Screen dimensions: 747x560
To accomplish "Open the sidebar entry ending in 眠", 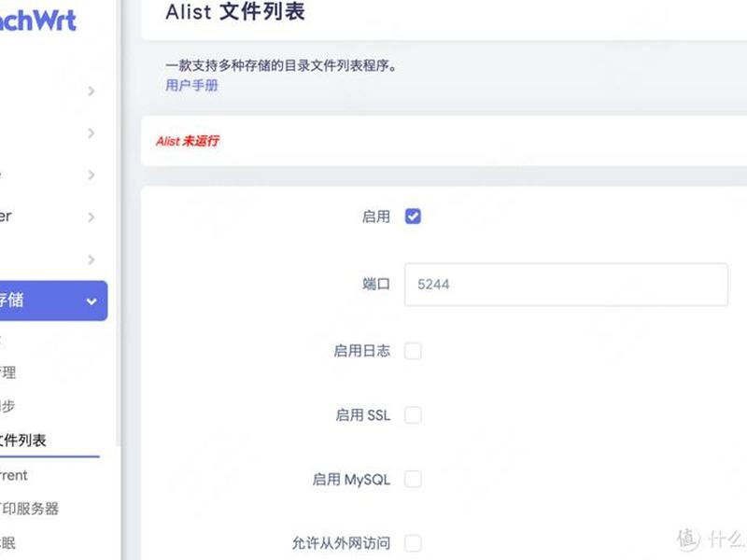I will coord(7,543).
